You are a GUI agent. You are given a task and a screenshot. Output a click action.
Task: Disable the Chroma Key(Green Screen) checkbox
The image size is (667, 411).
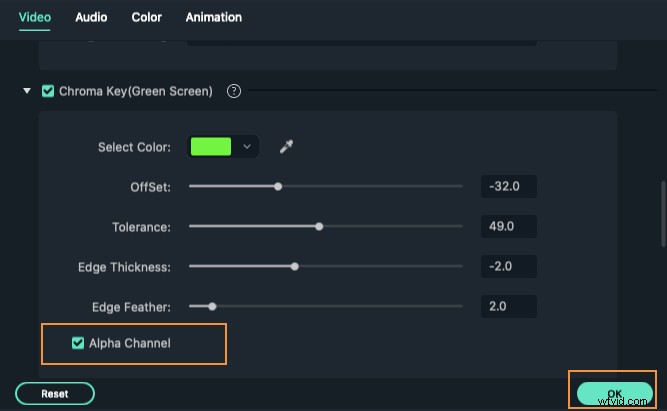[48, 91]
